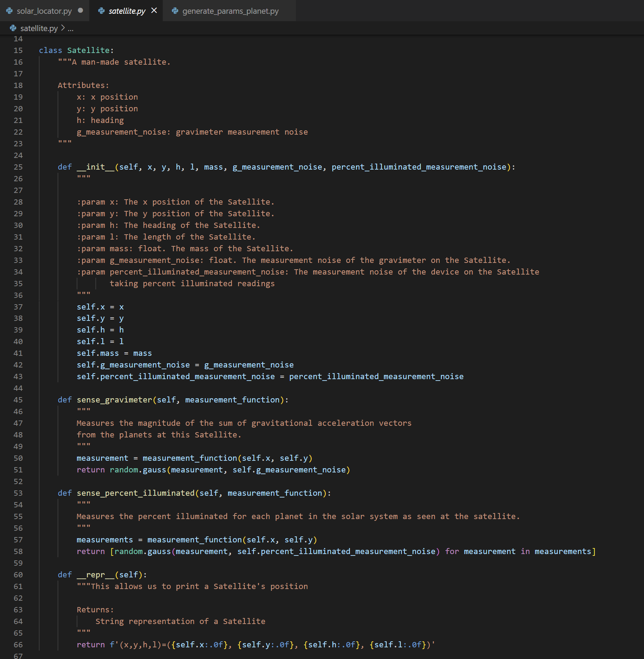The height and width of the screenshot is (659, 644).
Task: Click line number 15 to select the line
Action: coord(18,50)
